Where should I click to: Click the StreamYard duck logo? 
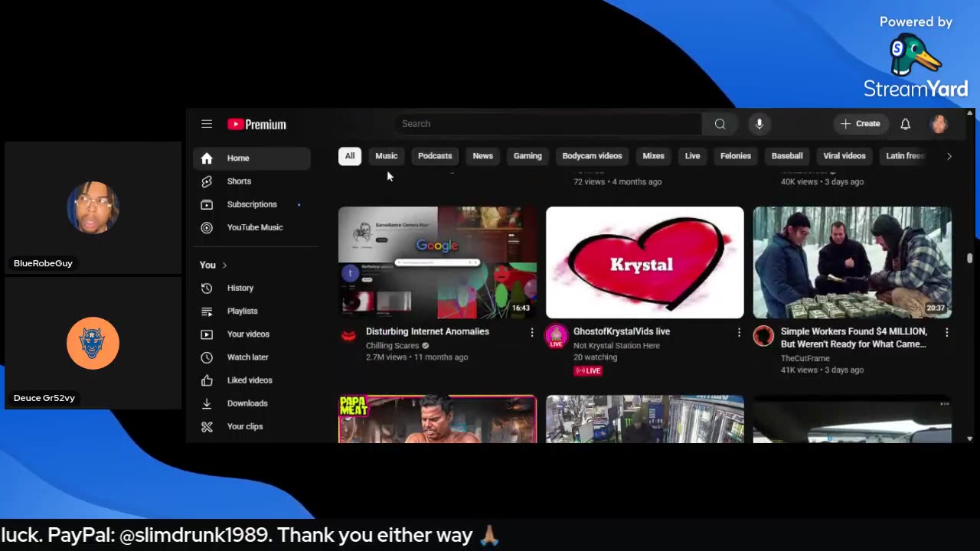915,55
